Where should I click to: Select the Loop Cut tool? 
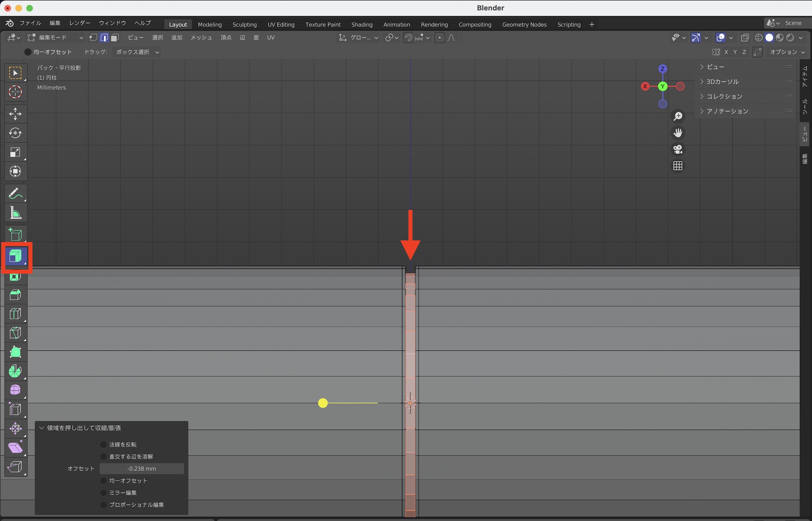15,314
